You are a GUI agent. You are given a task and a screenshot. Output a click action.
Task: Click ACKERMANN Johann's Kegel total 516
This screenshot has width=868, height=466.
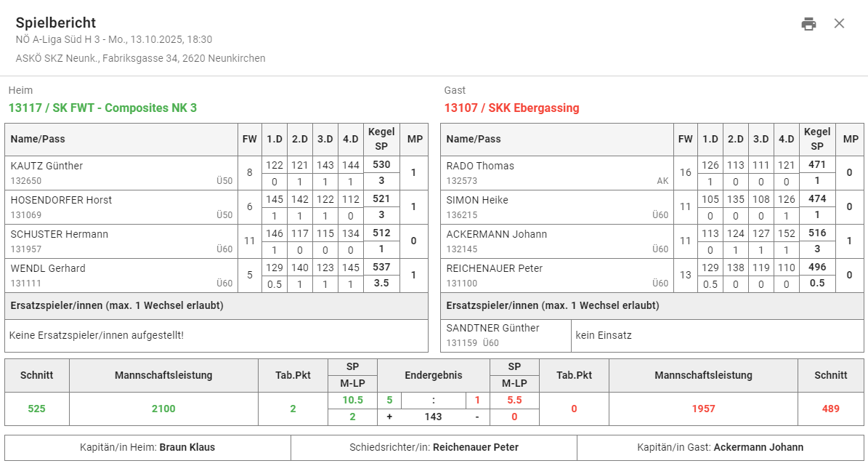817,233
